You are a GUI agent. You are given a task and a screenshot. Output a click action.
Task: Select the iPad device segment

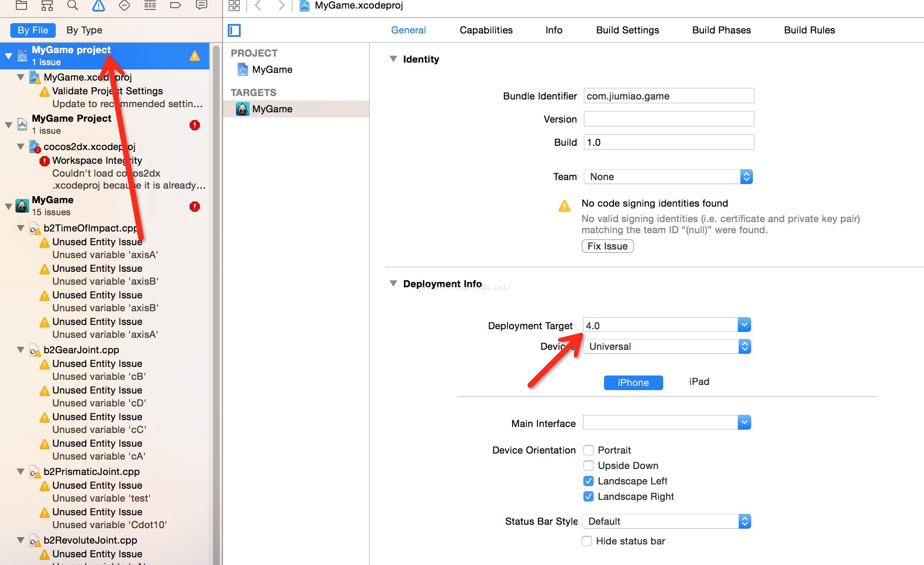point(699,382)
